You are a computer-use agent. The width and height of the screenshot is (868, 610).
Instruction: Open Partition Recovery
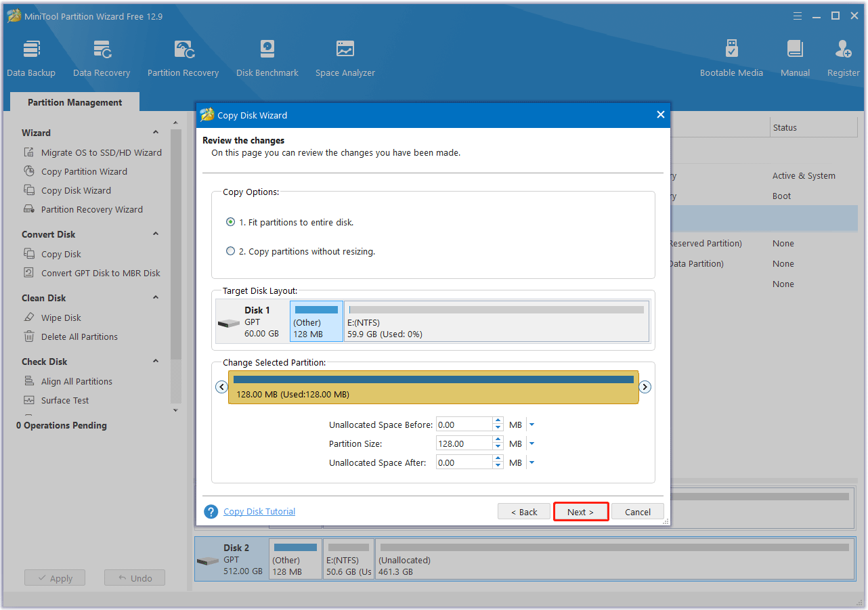(x=183, y=57)
